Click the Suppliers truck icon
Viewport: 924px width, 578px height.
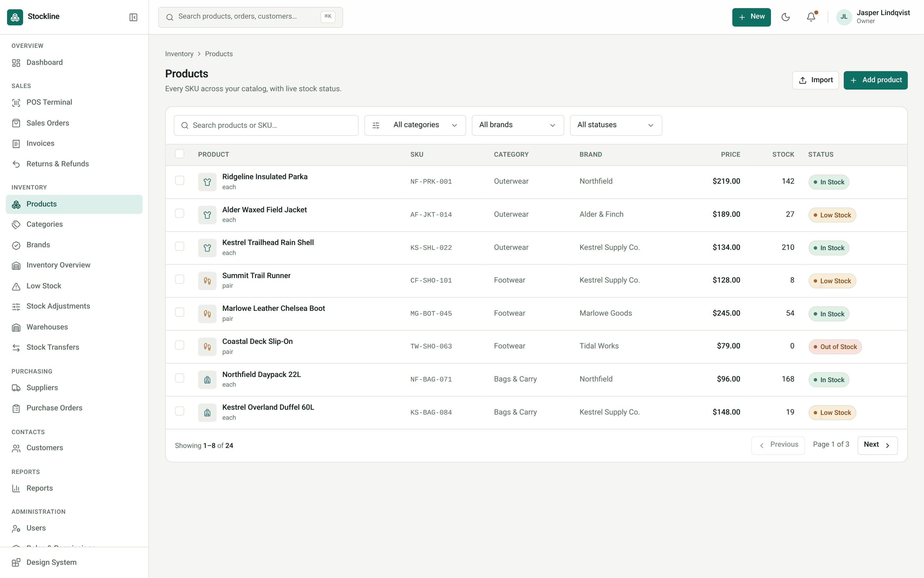[16, 388]
